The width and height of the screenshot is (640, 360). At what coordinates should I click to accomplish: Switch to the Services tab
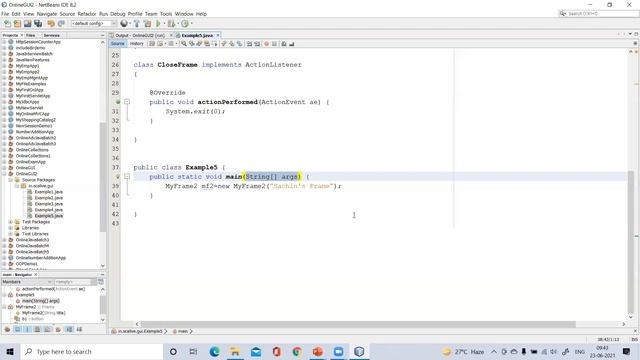click(52, 36)
